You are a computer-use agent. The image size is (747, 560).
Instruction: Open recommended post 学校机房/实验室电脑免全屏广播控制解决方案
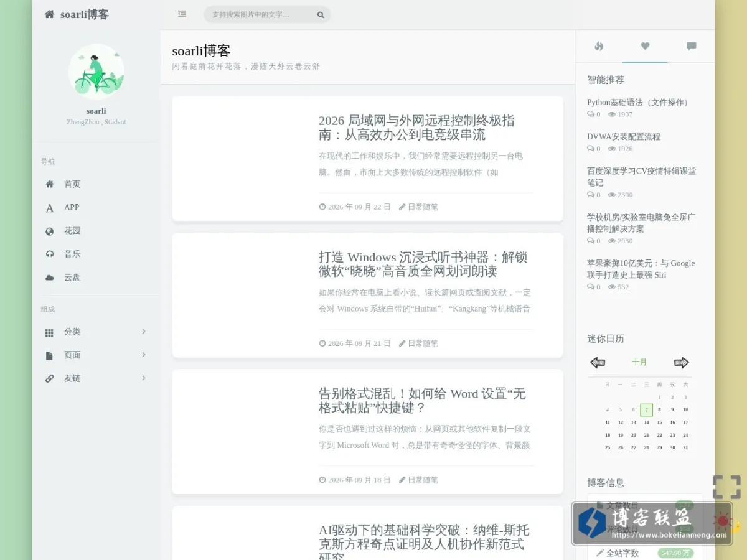642,223
